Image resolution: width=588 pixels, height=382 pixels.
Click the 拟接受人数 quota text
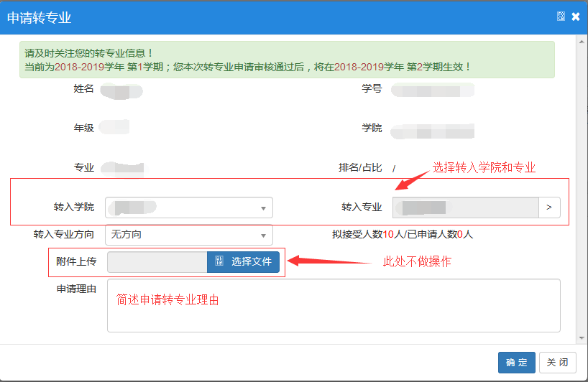(402, 234)
